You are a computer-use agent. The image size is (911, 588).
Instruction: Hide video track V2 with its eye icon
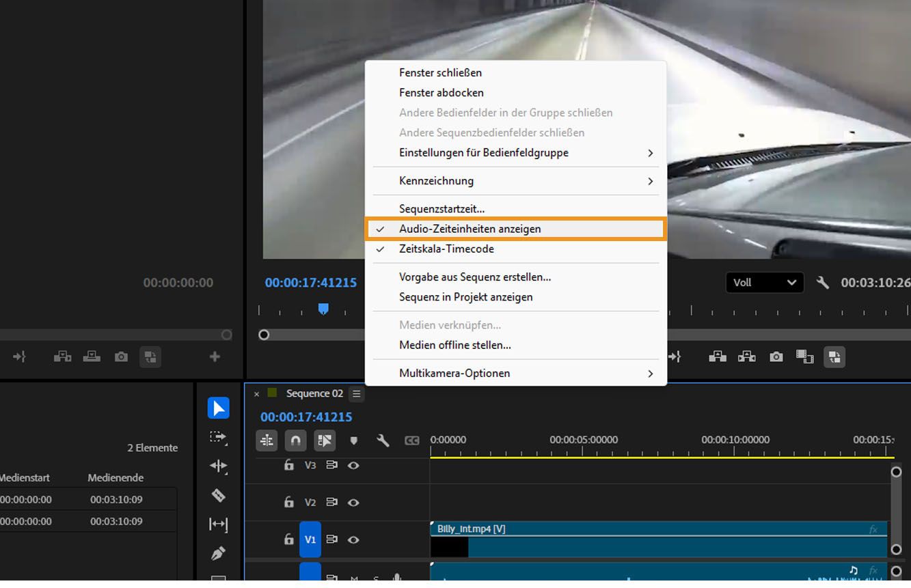[353, 502]
